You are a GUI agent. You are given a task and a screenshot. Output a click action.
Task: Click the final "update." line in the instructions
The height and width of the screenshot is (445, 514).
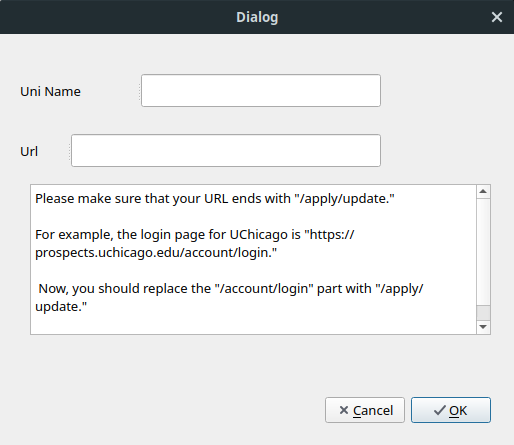coord(61,307)
